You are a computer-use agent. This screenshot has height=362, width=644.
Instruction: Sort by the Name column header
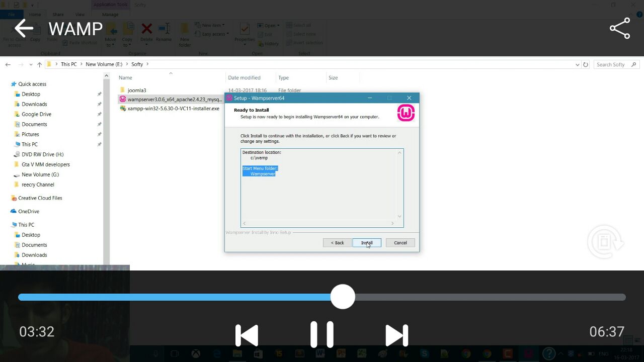coord(125,77)
